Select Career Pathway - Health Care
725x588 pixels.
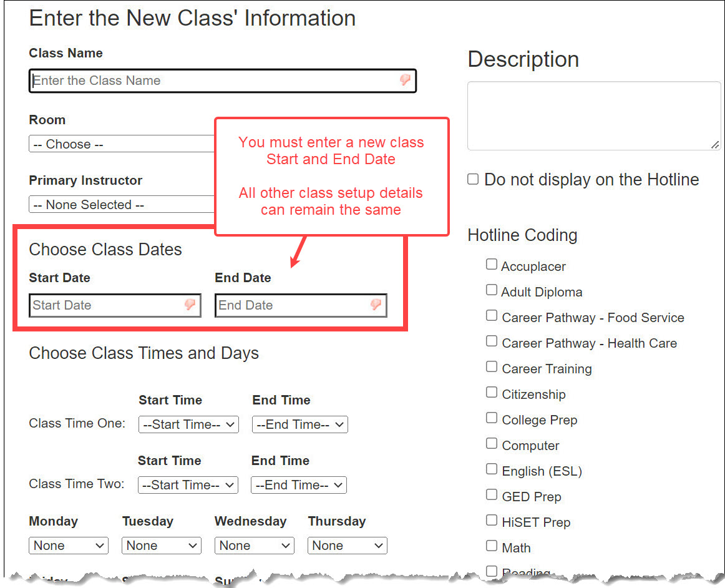click(x=492, y=341)
